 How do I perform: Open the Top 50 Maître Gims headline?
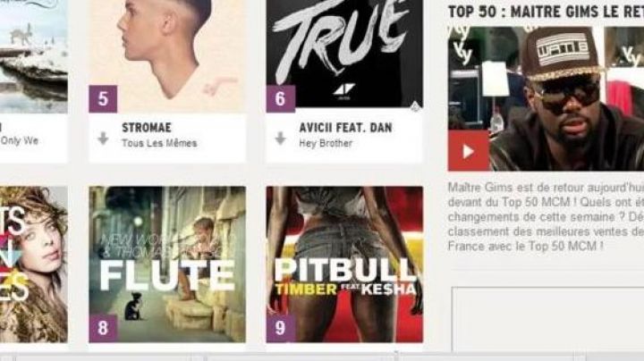pos(546,12)
